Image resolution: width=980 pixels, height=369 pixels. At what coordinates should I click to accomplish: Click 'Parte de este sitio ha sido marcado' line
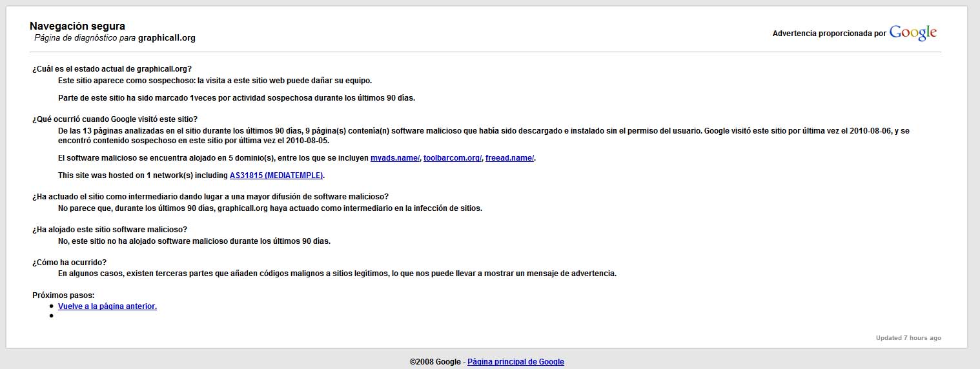coord(236,98)
